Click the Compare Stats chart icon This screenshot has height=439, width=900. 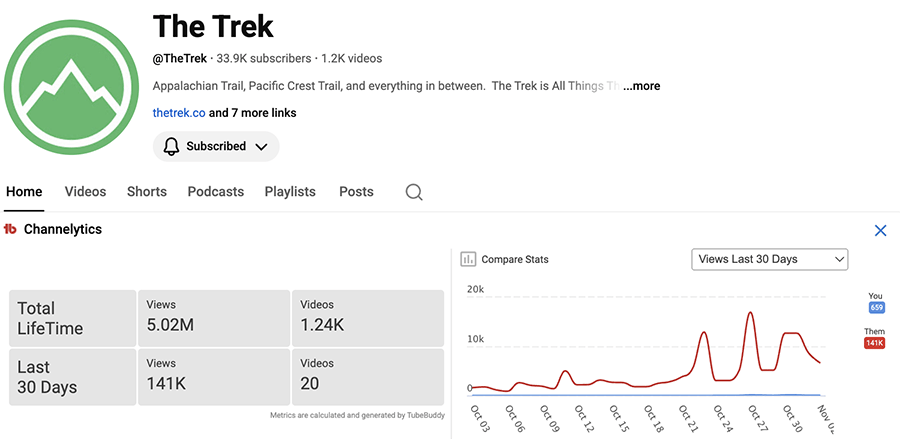click(x=468, y=259)
